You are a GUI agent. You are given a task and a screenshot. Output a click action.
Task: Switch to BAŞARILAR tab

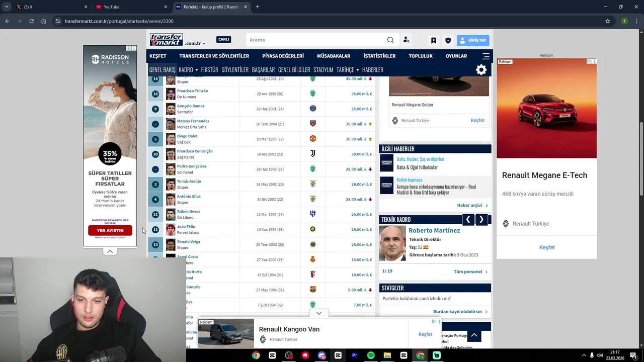263,70
